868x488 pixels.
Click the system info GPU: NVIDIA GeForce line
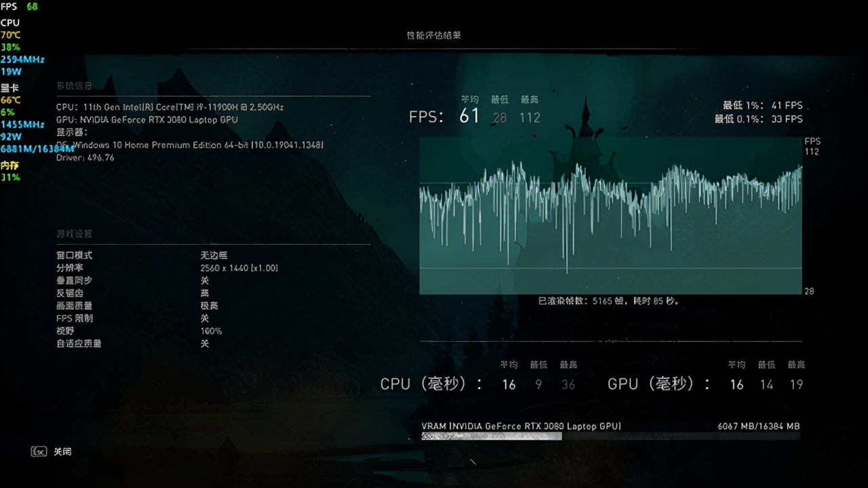pyautogui.click(x=147, y=120)
